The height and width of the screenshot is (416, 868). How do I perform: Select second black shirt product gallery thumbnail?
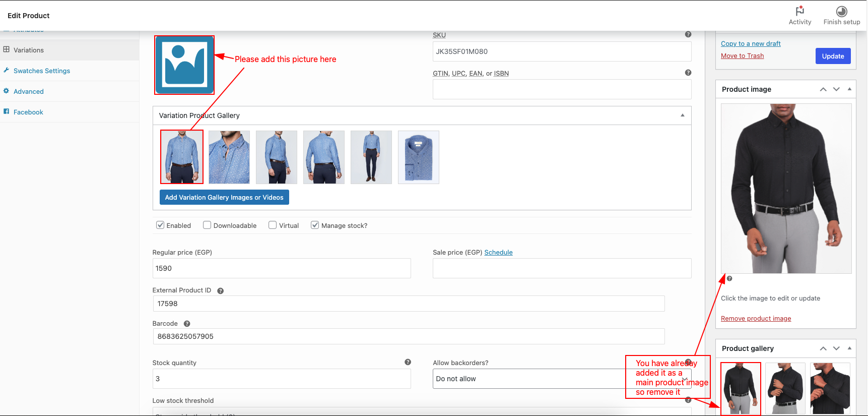(x=785, y=389)
